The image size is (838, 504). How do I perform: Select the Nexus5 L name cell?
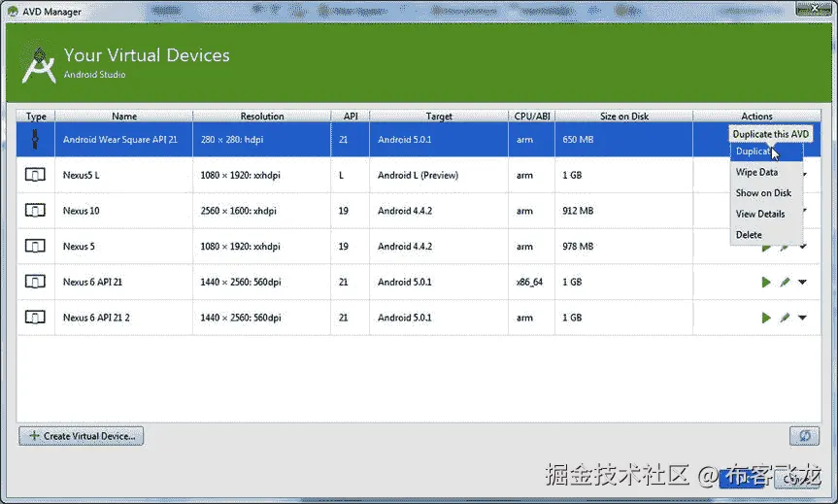[x=124, y=176]
